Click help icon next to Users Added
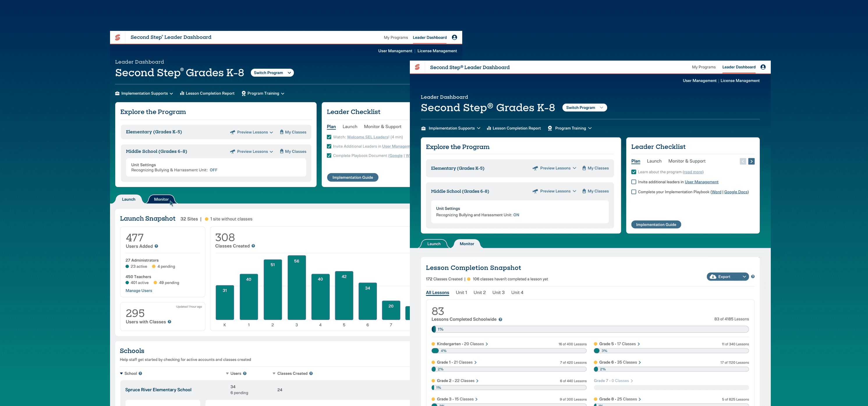 tap(156, 246)
